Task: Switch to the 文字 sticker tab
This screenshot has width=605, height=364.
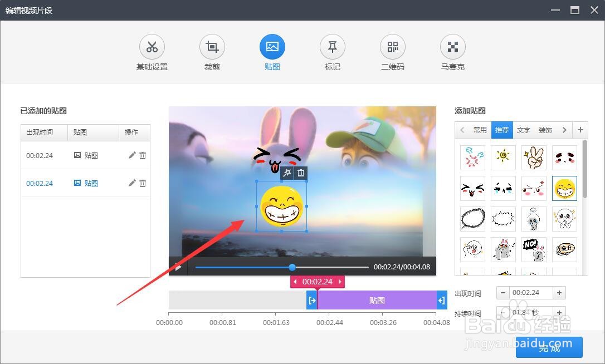Action: tap(524, 130)
